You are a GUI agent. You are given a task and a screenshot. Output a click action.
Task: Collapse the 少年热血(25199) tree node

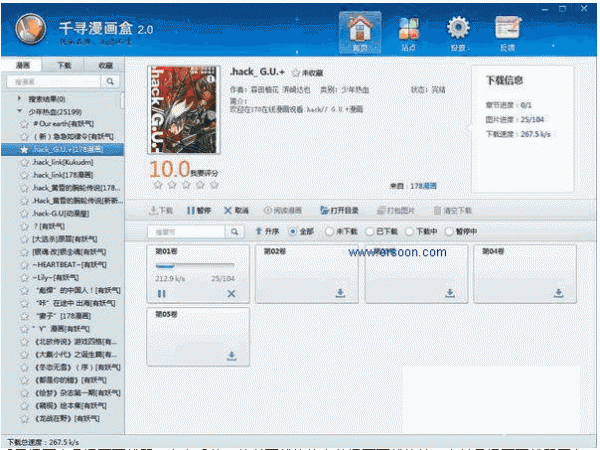[x=21, y=111]
